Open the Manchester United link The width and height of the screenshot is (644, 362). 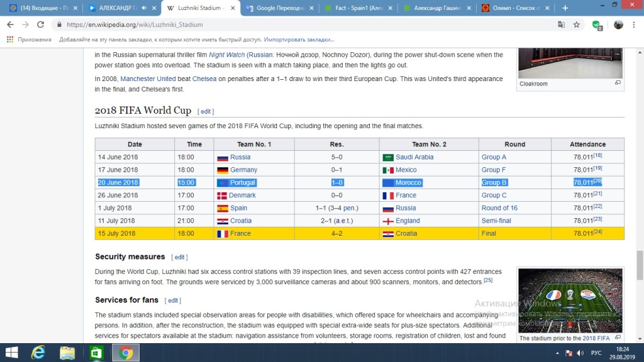click(x=148, y=79)
